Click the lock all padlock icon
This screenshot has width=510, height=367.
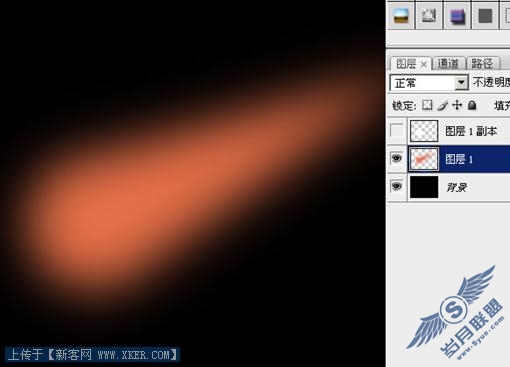472,105
